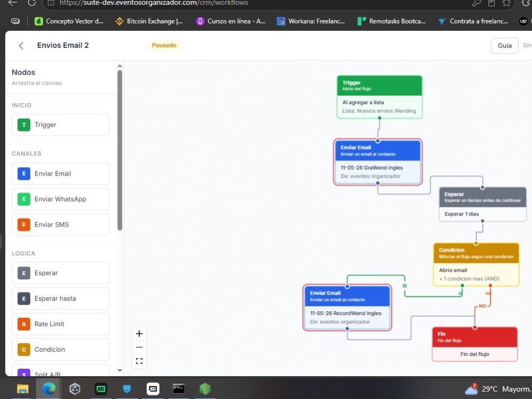Select the Condicion Abrio email node
The width and height of the screenshot is (532, 399).
(476, 264)
